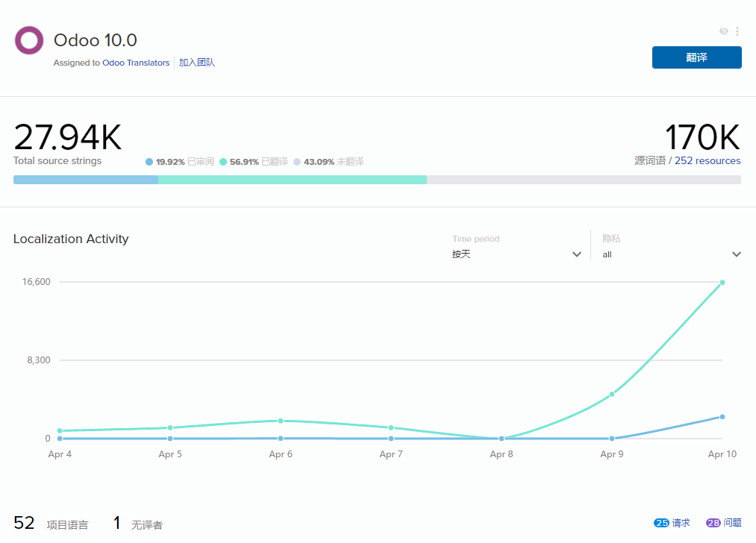Open the 252 resources link
This screenshot has width=756, height=543.
(707, 160)
